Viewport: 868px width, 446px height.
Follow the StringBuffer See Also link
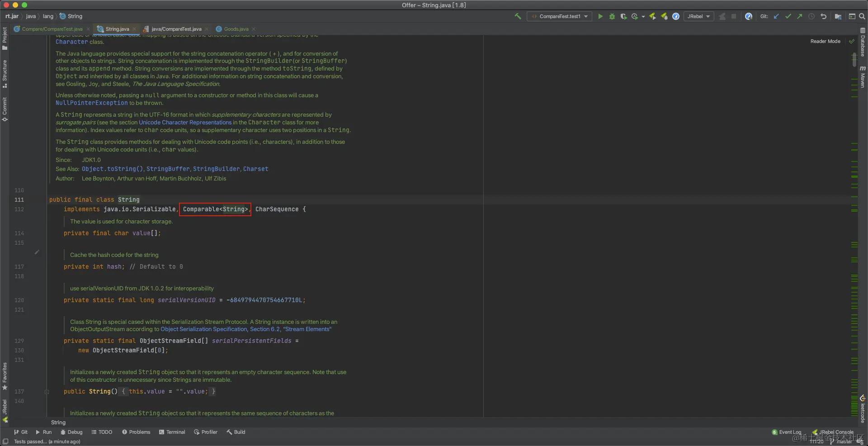pyautogui.click(x=168, y=169)
